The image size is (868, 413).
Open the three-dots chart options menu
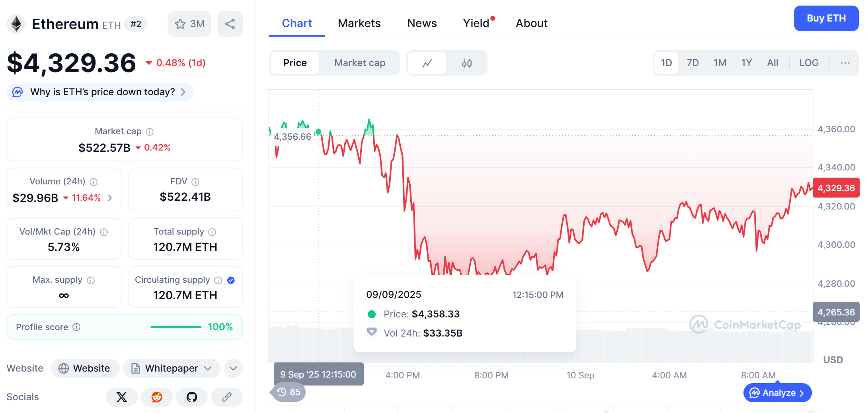tap(845, 63)
